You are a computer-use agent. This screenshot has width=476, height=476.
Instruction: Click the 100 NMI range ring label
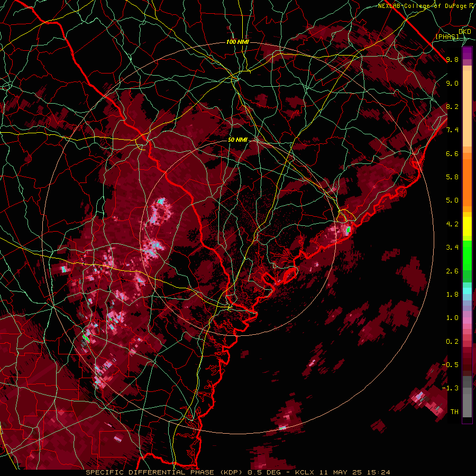pyautogui.click(x=237, y=42)
